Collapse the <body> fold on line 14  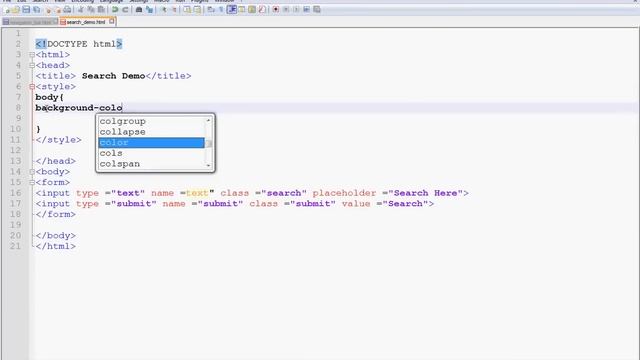[x=32, y=172]
